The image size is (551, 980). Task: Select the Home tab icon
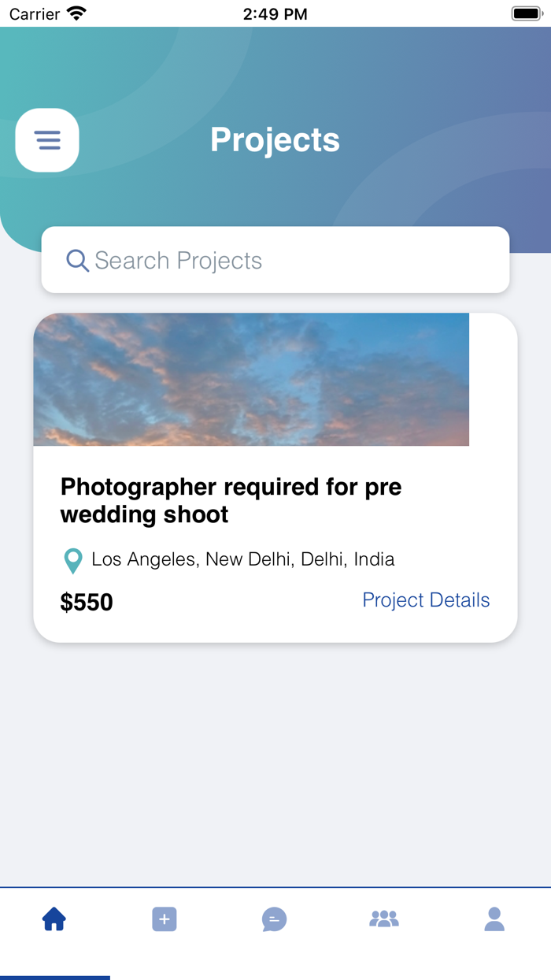(54, 919)
